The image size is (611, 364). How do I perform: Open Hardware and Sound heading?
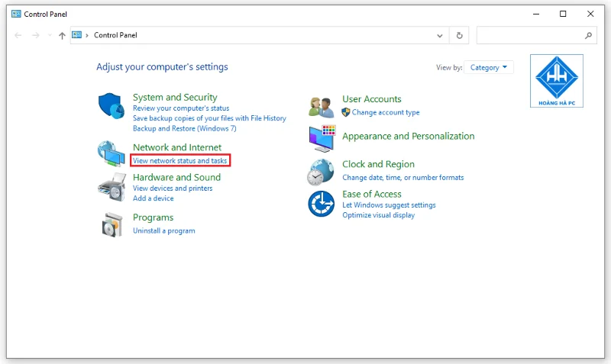coord(176,178)
